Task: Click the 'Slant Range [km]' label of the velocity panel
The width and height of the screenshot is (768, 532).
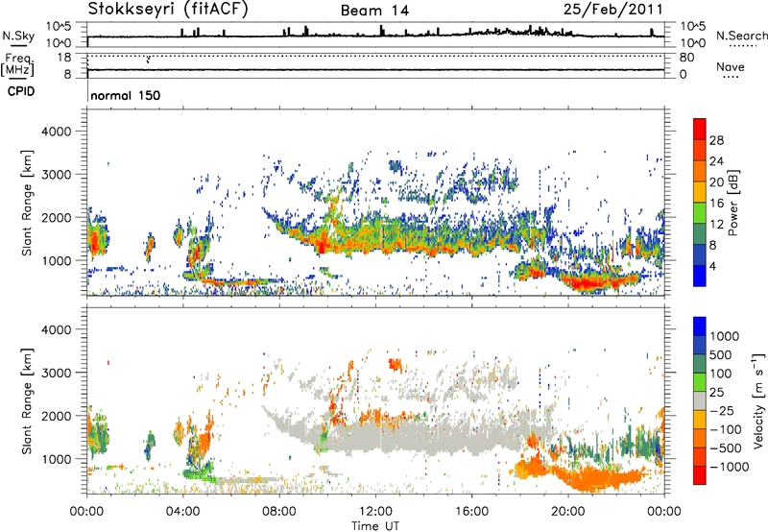Action: point(27,401)
